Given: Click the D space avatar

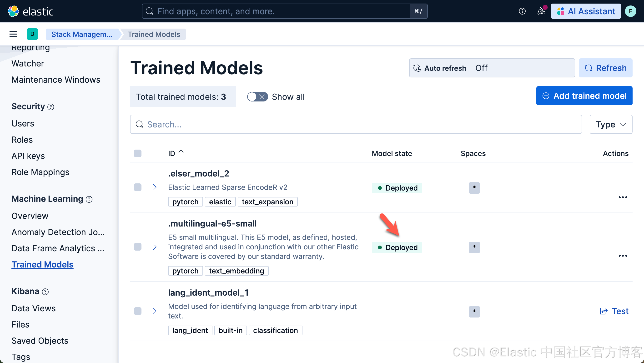Looking at the screenshot, I should (32, 34).
